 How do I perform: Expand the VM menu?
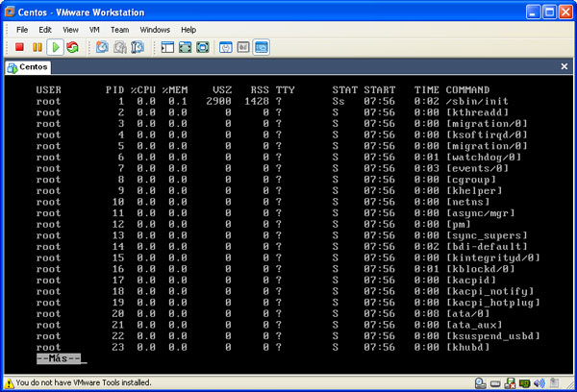[x=95, y=30]
